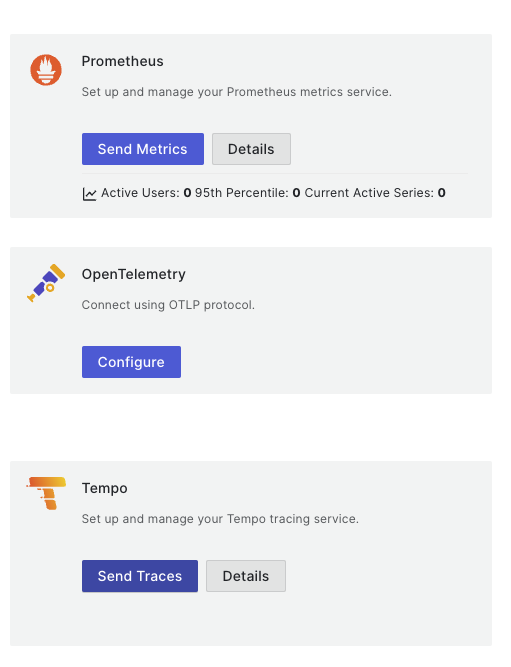Click the Send Traces button
Image resolution: width=511 pixels, height=667 pixels.
click(140, 576)
